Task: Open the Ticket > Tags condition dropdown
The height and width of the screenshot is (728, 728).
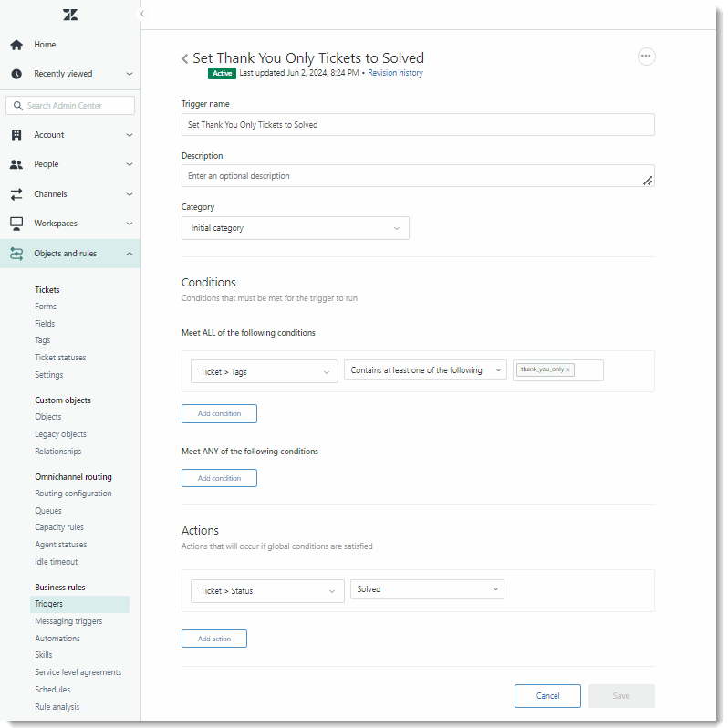Action: pyautogui.click(x=265, y=371)
